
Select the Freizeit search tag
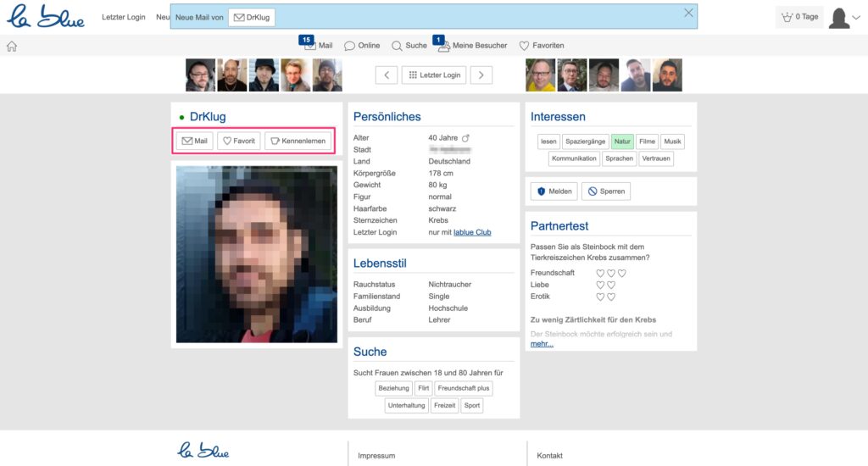click(x=444, y=406)
